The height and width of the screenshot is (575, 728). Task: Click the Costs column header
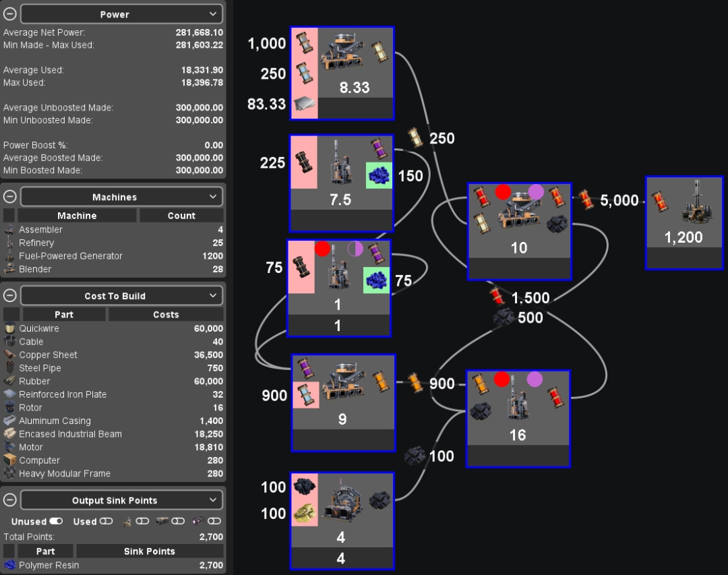(166, 315)
